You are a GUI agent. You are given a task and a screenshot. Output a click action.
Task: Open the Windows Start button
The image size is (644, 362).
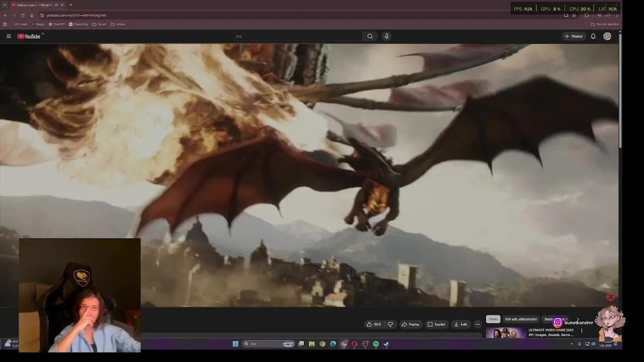coord(235,344)
